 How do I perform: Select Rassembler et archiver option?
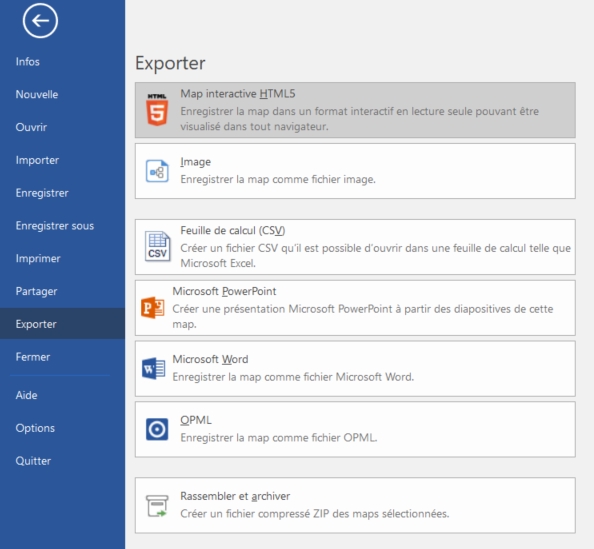tap(355, 505)
